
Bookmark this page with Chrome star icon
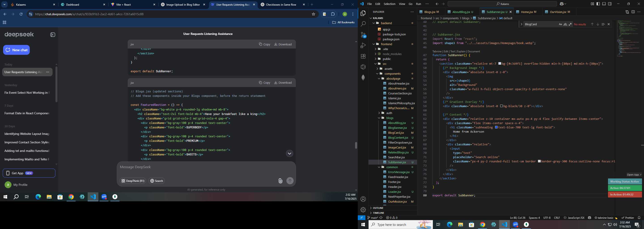[x=314, y=14]
